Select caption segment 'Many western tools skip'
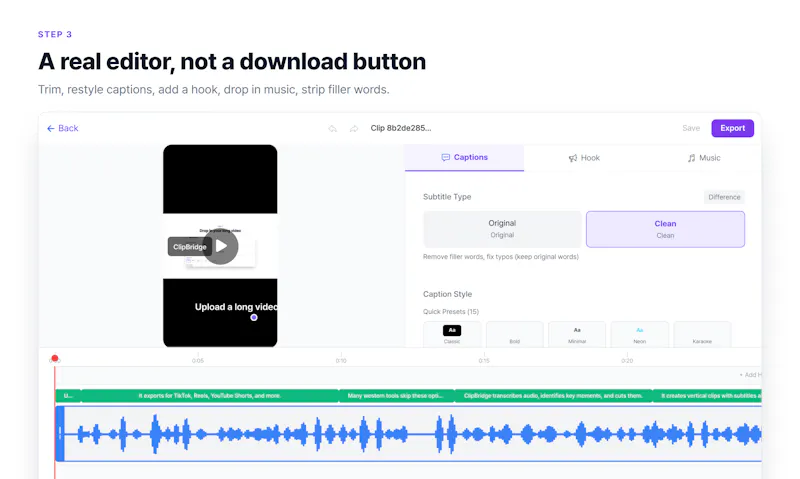The image size is (800, 479). coord(396,396)
